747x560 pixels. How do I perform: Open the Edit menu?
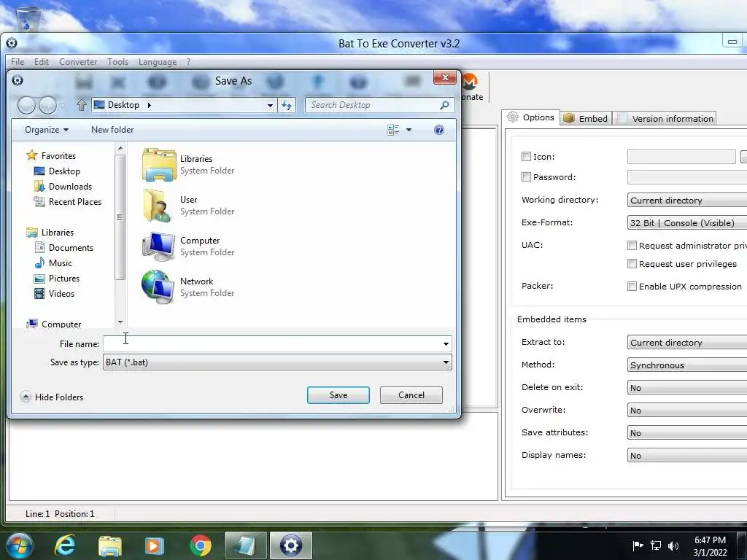[x=42, y=62]
